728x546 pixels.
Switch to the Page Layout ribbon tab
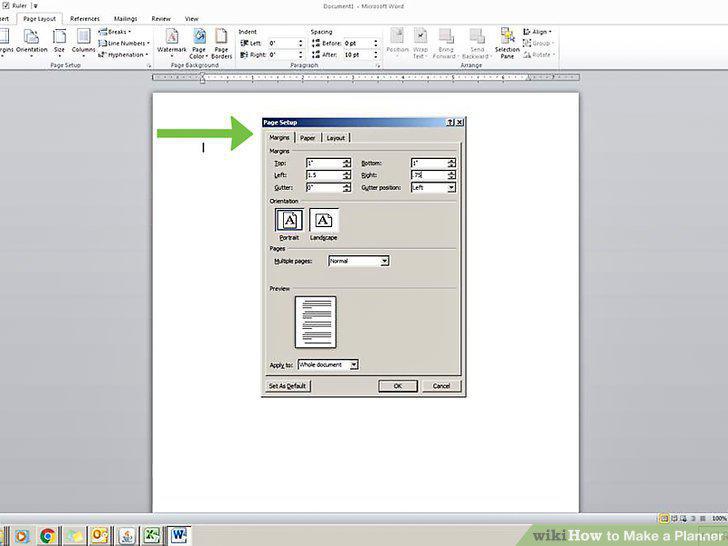pyautogui.click(x=39, y=19)
